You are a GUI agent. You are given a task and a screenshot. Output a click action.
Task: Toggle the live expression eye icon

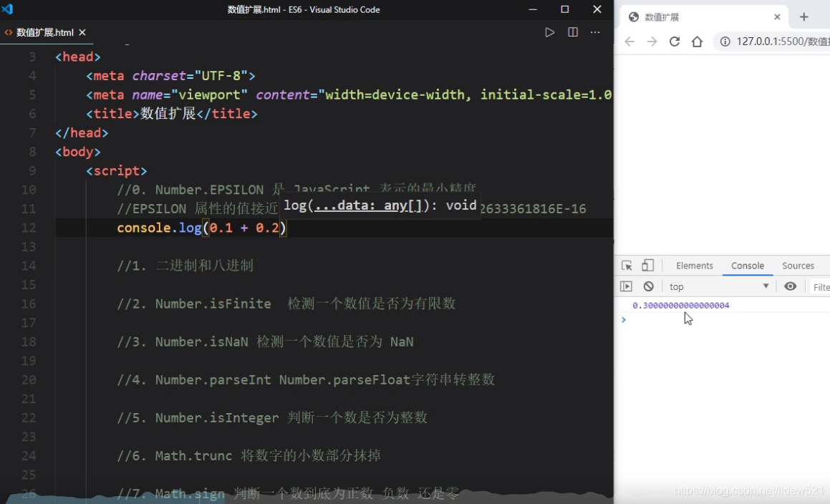point(791,286)
